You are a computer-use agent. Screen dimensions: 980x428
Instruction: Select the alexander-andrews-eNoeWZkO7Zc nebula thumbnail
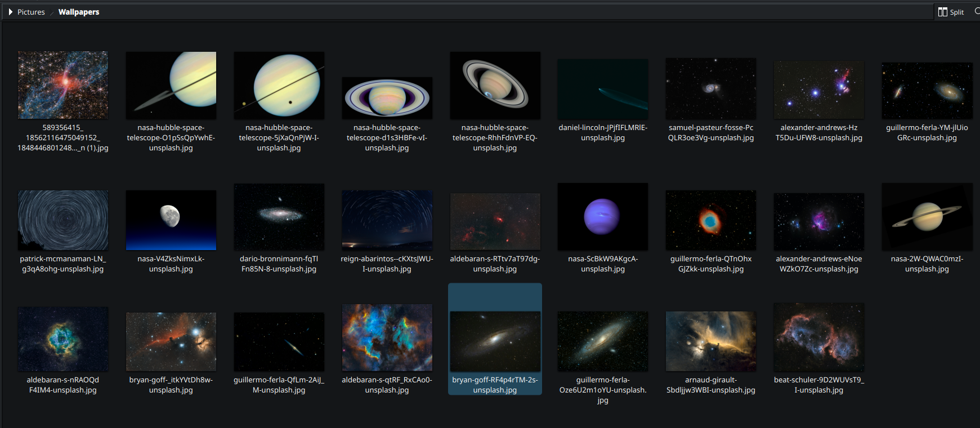click(x=819, y=222)
